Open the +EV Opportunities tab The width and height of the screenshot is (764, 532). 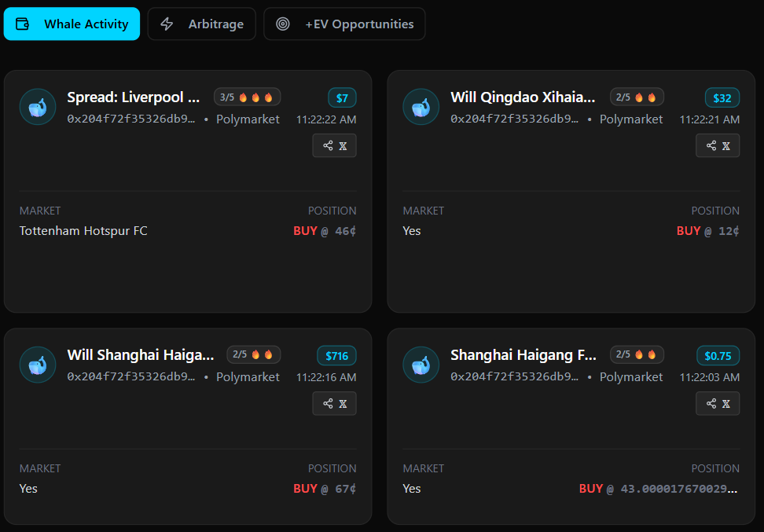(344, 24)
